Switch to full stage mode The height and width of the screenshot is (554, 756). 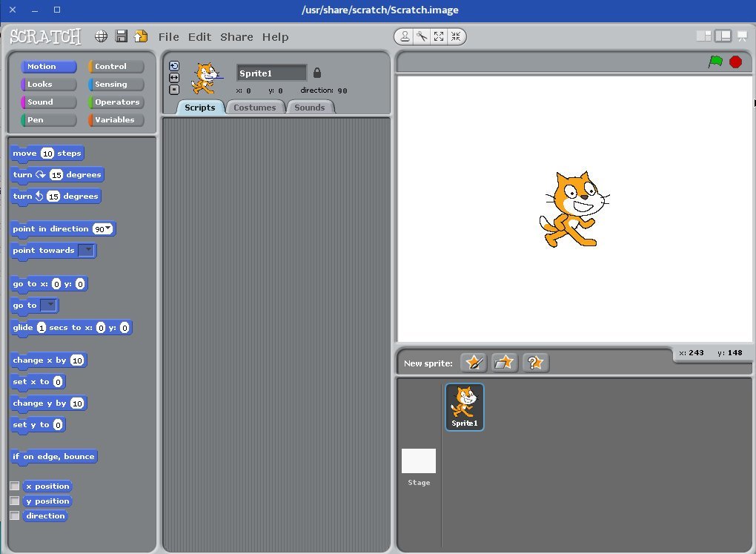point(723,36)
